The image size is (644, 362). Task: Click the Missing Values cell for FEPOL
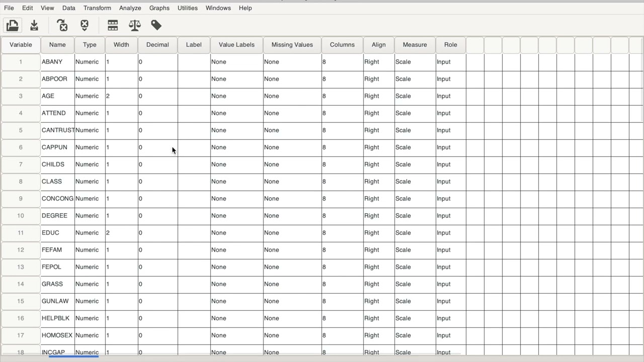292,267
